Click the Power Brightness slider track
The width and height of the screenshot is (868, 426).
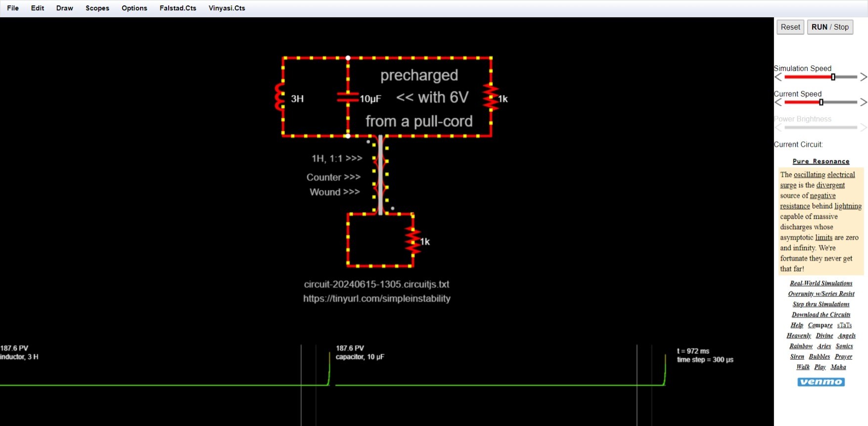821,128
